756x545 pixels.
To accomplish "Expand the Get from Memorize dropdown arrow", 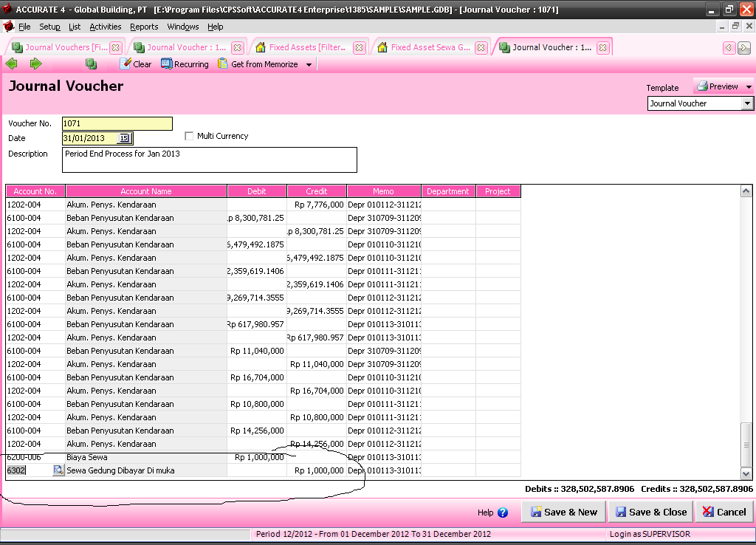I will [309, 65].
